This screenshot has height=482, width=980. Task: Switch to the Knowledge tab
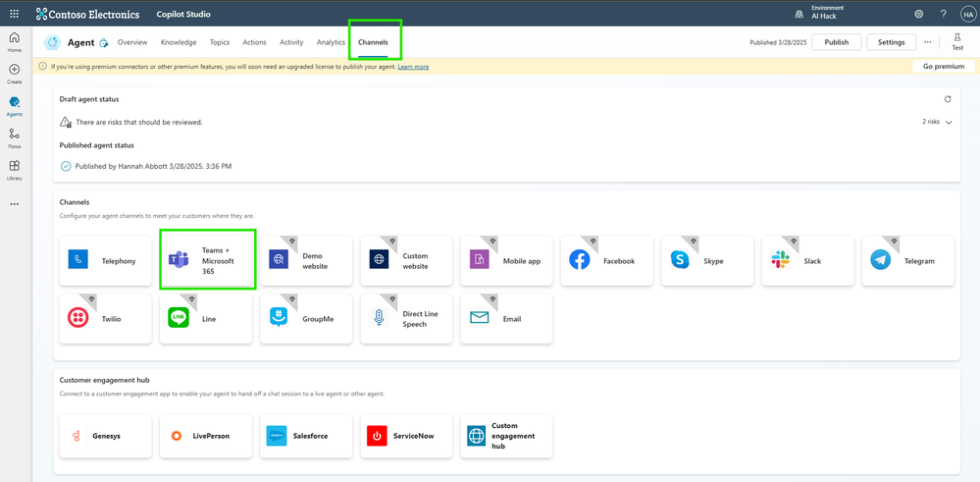click(179, 42)
